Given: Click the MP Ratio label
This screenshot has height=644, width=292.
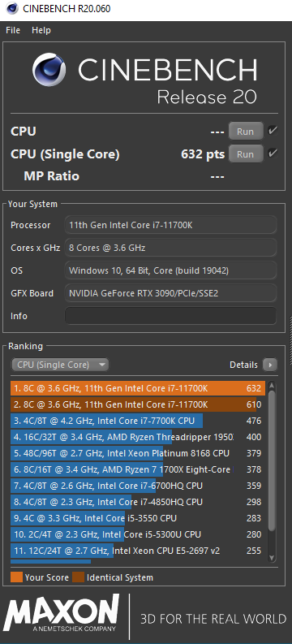Looking at the screenshot, I should coord(52,176).
